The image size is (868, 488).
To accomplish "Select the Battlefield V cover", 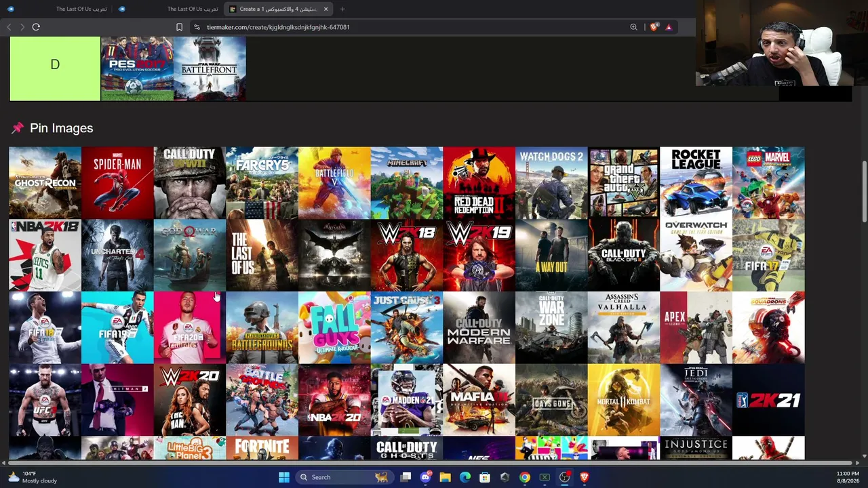I will tap(334, 183).
